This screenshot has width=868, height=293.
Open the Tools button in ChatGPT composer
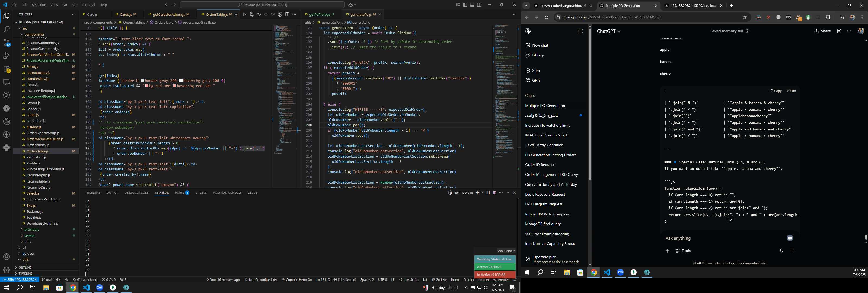click(683, 251)
